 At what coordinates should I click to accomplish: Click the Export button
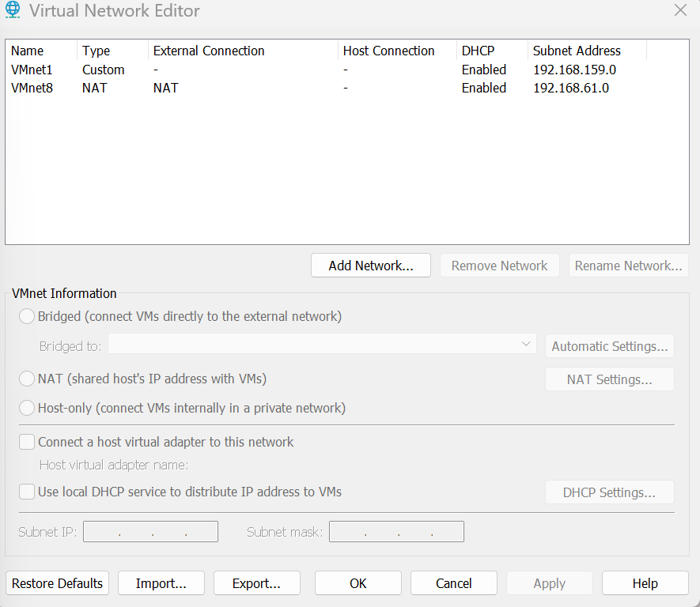coord(257,583)
